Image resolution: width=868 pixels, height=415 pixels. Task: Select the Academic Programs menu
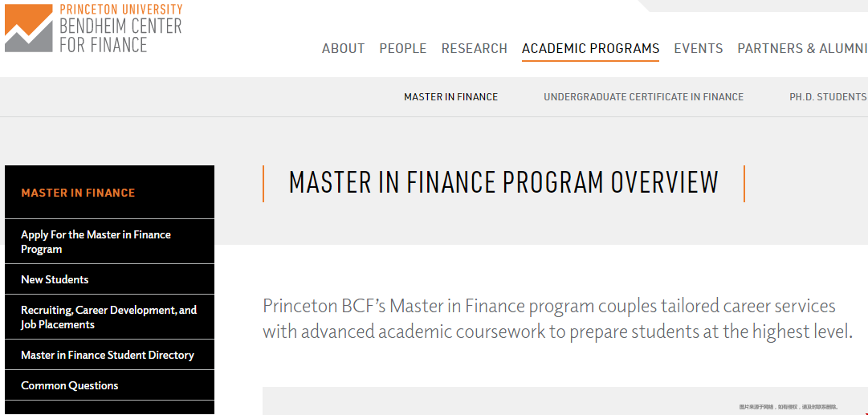tap(591, 49)
